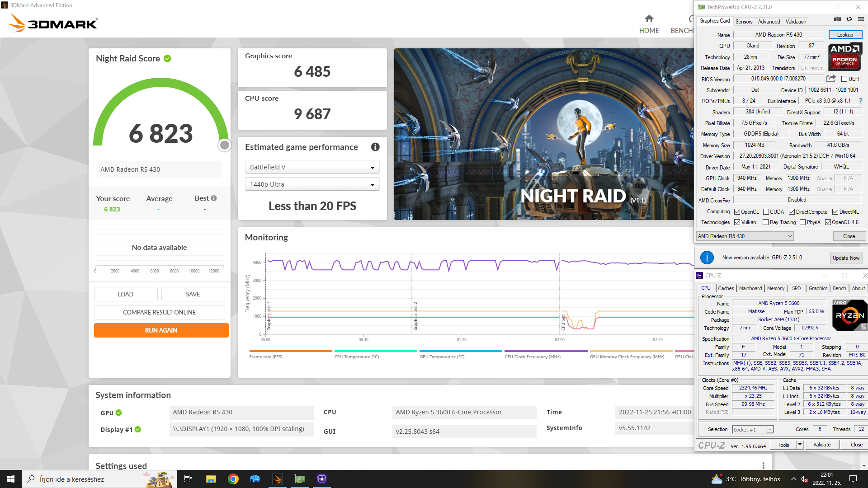This screenshot has width=868, height=488.
Task: Click Lookup button in GPU-Z
Action: (x=845, y=35)
